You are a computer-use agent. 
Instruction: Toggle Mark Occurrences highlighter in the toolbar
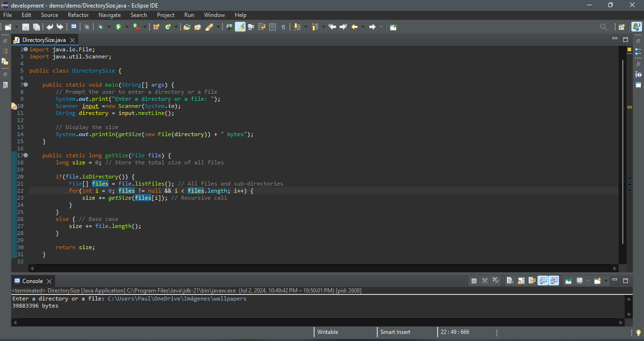[240, 27]
